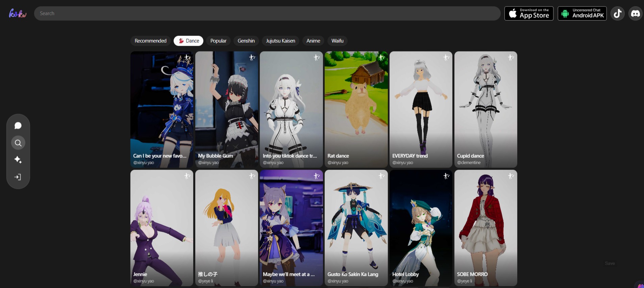The image size is (644, 288).
Task: Click the faint Save button
Action: click(x=610, y=263)
